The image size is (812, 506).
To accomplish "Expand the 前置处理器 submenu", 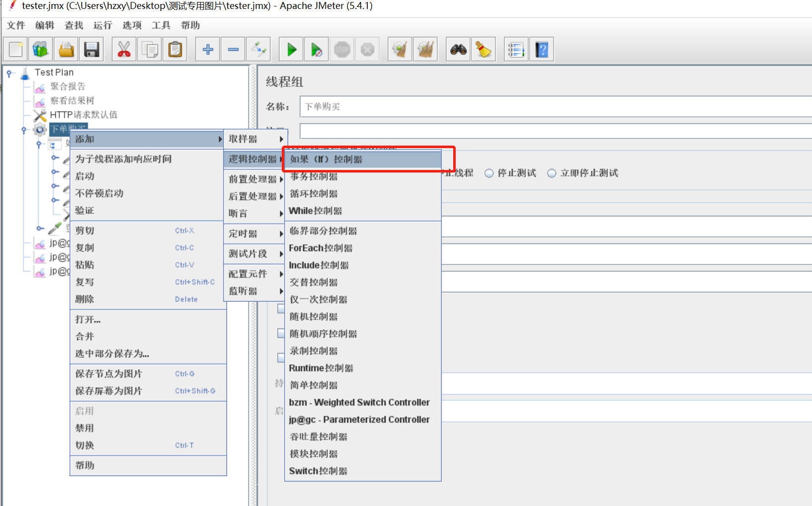I will click(254, 179).
